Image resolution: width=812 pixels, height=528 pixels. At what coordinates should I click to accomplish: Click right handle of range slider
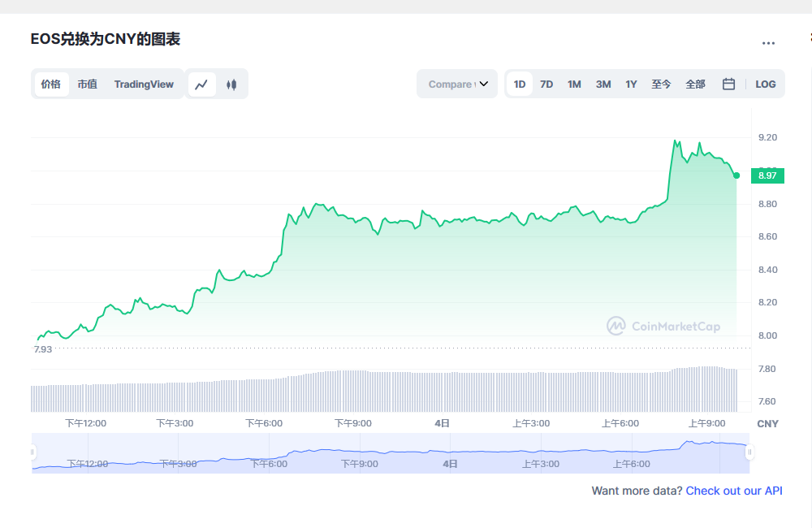click(749, 452)
